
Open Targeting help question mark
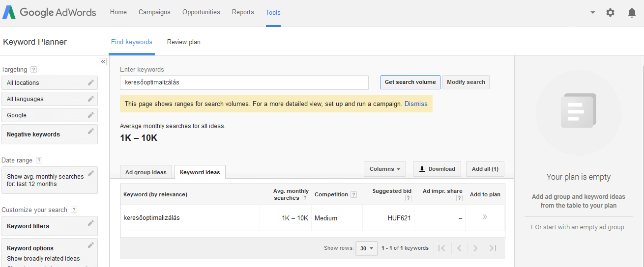click(33, 70)
